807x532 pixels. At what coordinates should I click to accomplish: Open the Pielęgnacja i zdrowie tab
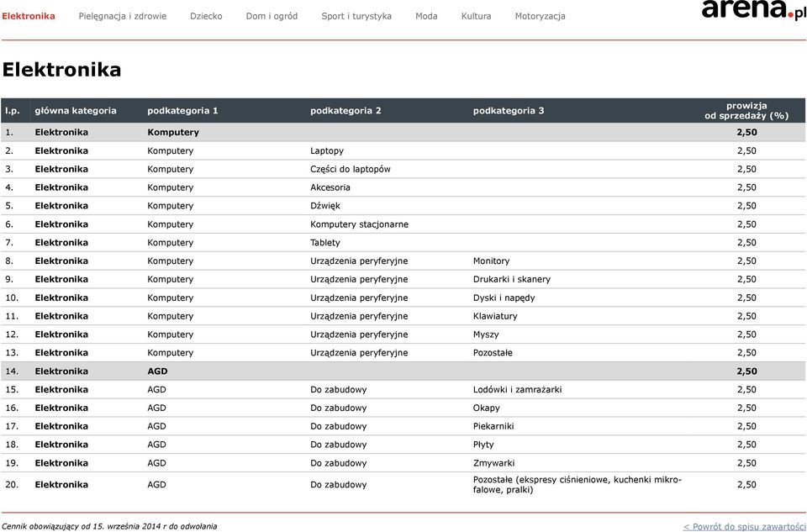coord(123,16)
